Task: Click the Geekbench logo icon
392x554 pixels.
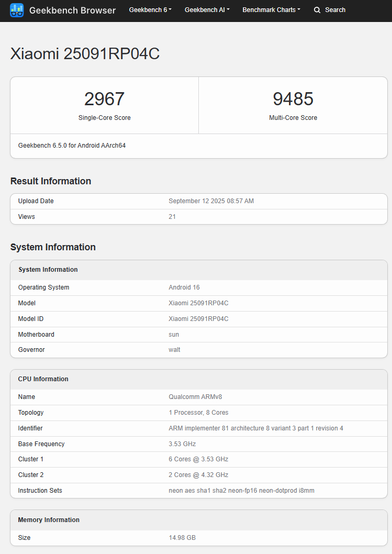Action: point(17,10)
